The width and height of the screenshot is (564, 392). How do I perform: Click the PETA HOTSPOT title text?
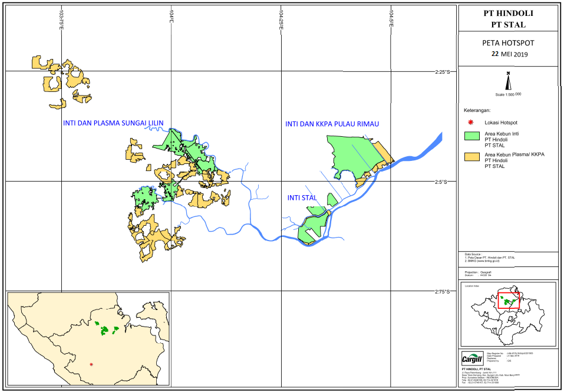tap(507, 42)
